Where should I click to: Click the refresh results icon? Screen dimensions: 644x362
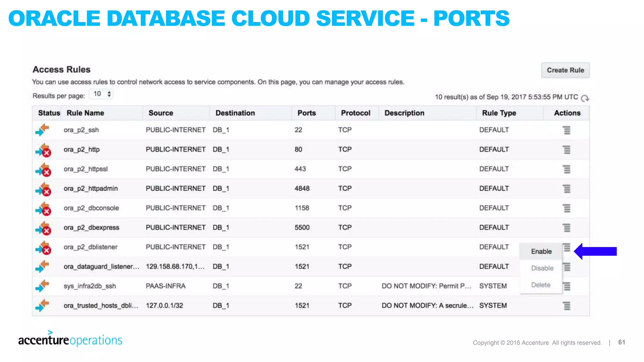[585, 98]
